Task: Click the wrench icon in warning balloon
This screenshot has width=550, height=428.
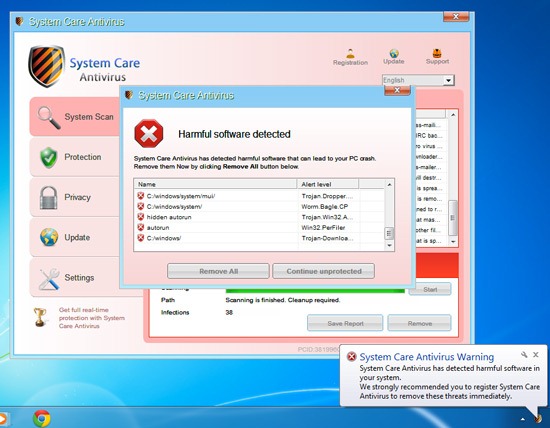Action: [x=524, y=355]
